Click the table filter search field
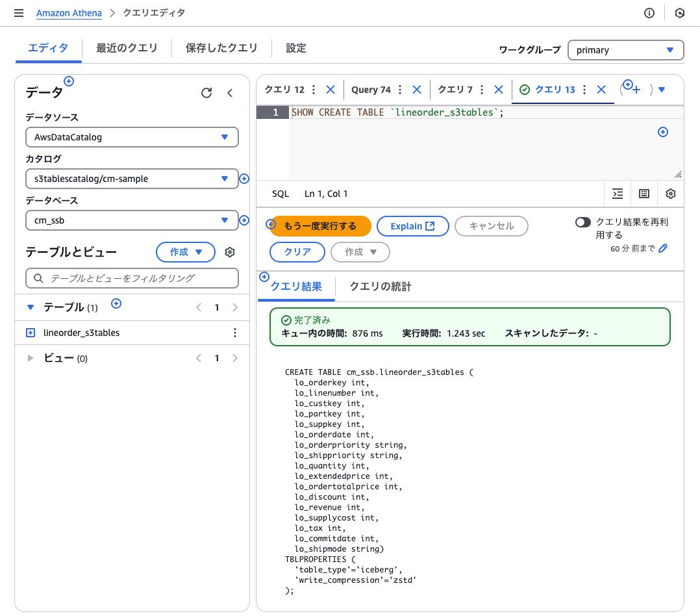700x616 pixels. [x=132, y=278]
